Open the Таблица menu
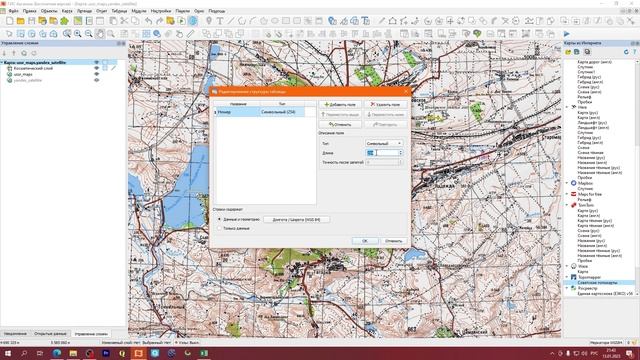Image resolution: width=640 pixels, height=360 pixels. click(x=119, y=11)
